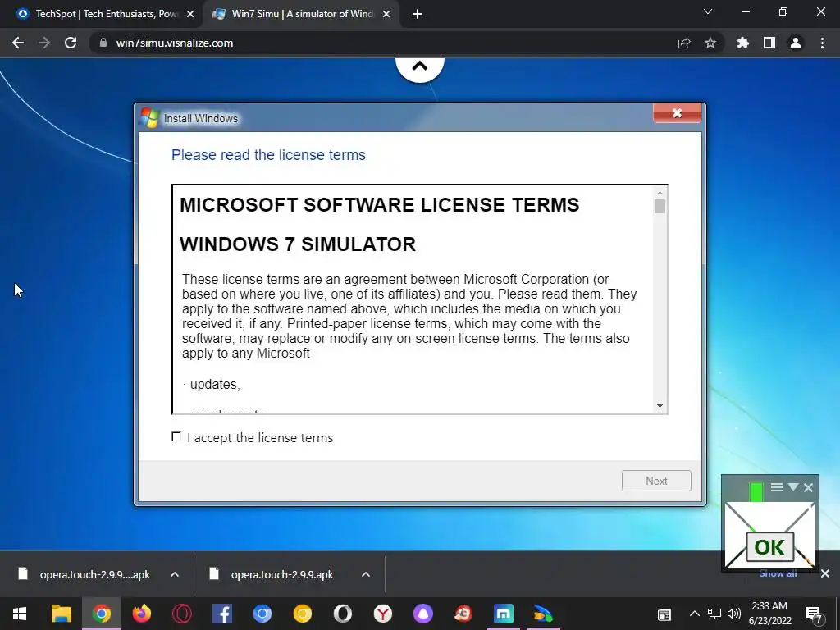Open the envelope widget hamburger menu
The width and height of the screenshot is (840, 630).
pyautogui.click(x=777, y=487)
